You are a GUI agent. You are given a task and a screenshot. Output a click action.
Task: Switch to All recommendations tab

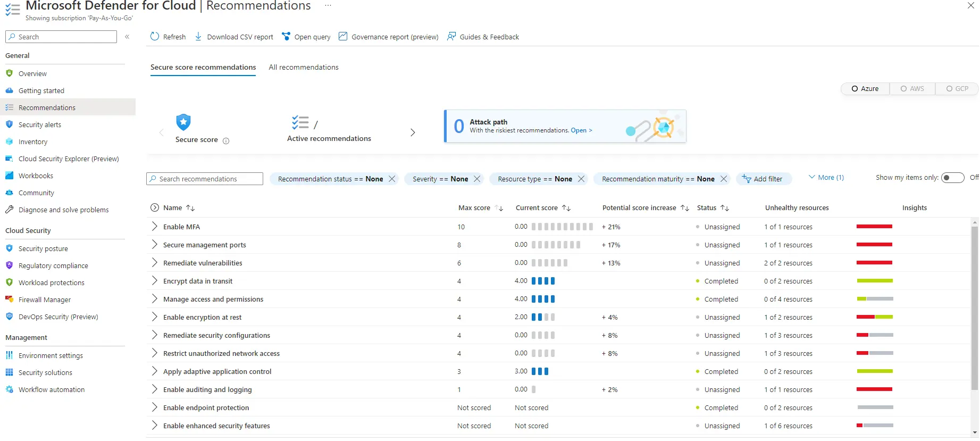[x=304, y=67]
